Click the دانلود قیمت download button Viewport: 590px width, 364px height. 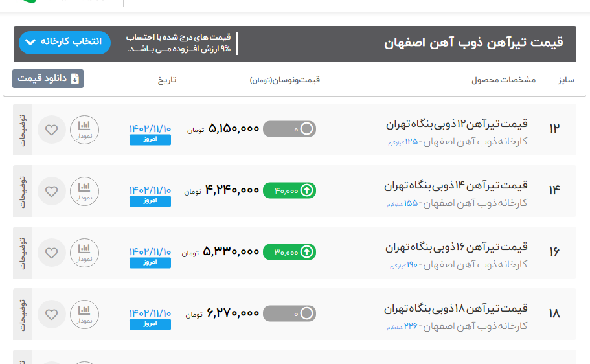(48, 78)
